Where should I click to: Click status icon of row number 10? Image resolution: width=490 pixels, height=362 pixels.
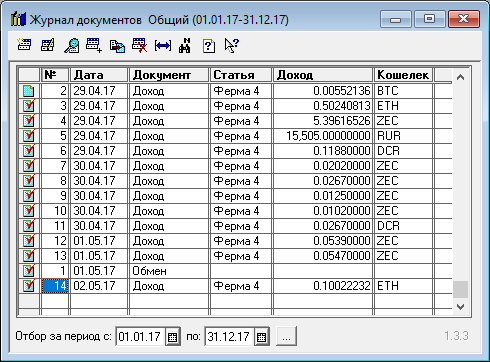pyautogui.click(x=29, y=211)
